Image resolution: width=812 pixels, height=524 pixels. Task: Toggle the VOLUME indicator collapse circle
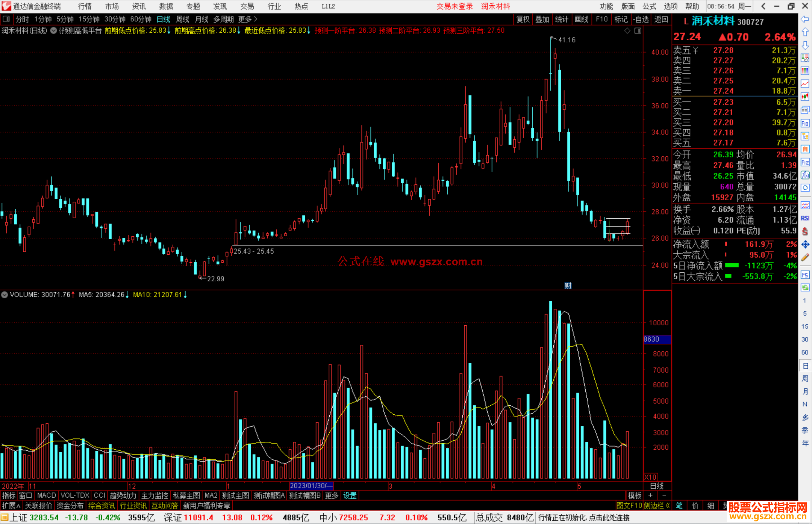coord(5,295)
